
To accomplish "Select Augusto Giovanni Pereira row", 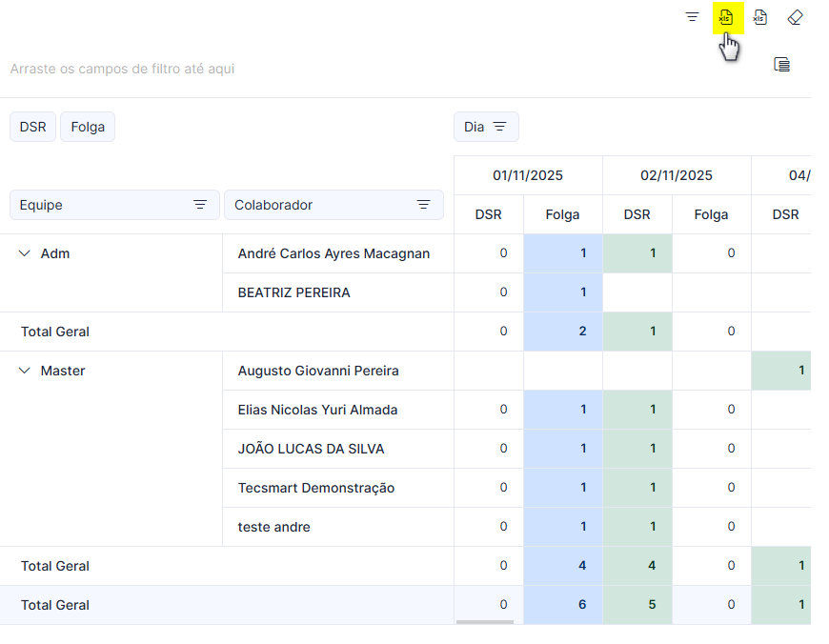I will tap(318, 371).
